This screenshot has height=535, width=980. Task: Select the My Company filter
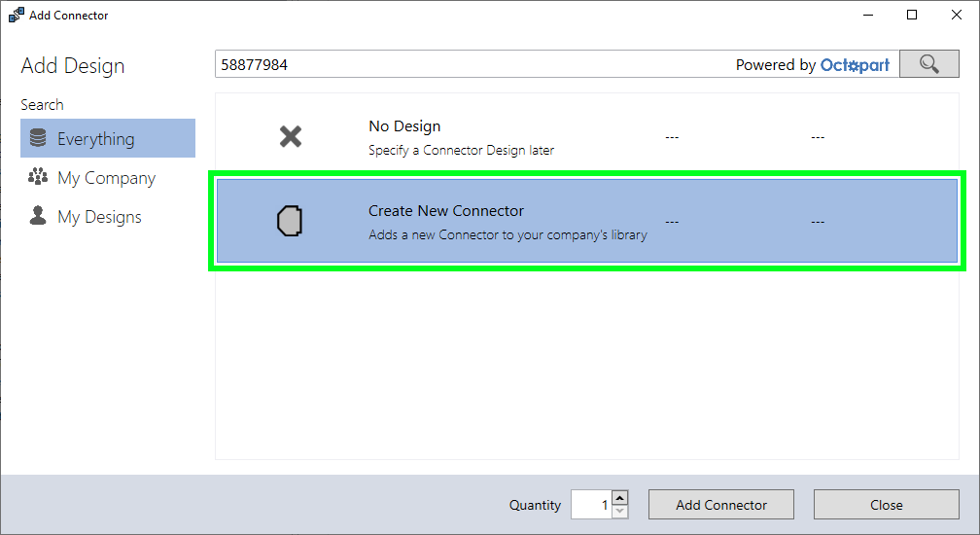[108, 177]
